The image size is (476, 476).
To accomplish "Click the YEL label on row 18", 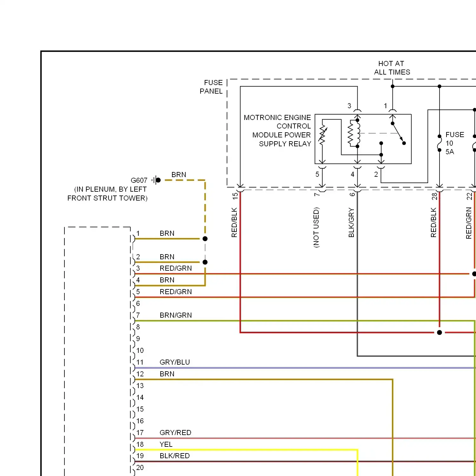I will tap(166, 444).
